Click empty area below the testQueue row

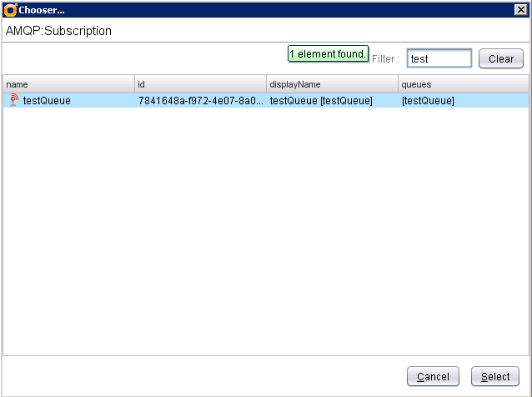[265, 234]
